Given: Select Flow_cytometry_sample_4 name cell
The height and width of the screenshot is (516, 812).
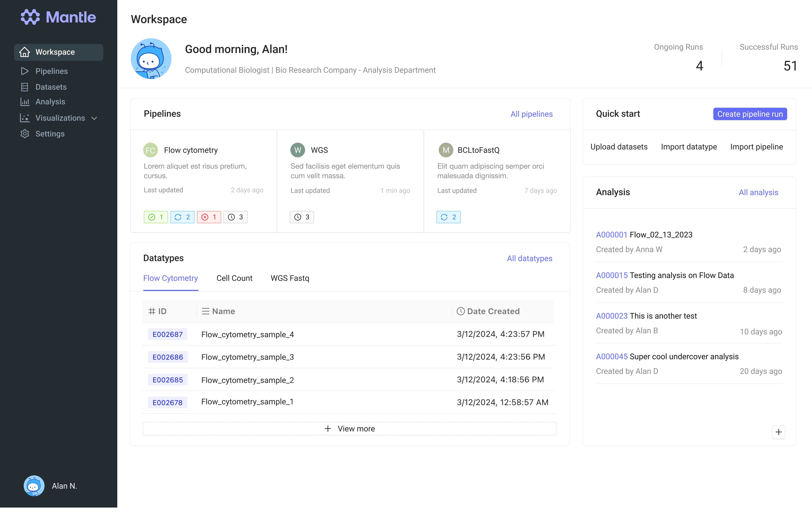Looking at the screenshot, I should click(248, 334).
